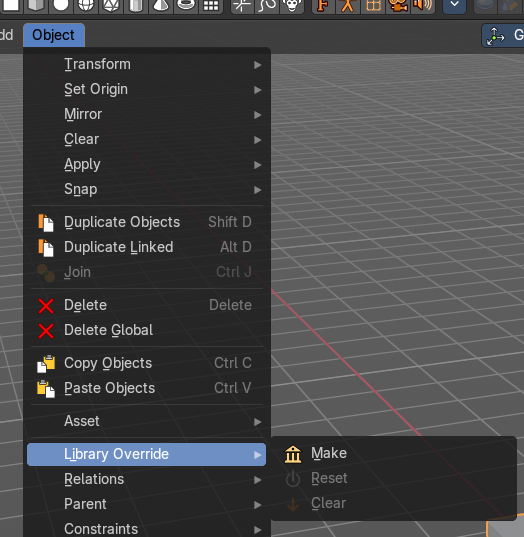The height and width of the screenshot is (537, 524).
Task: Add an icosphere from the toolbar
Action: tap(111, 5)
